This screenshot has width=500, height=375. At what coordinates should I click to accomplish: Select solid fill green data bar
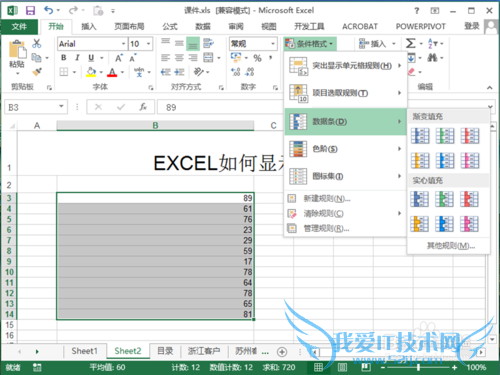(x=444, y=199)
